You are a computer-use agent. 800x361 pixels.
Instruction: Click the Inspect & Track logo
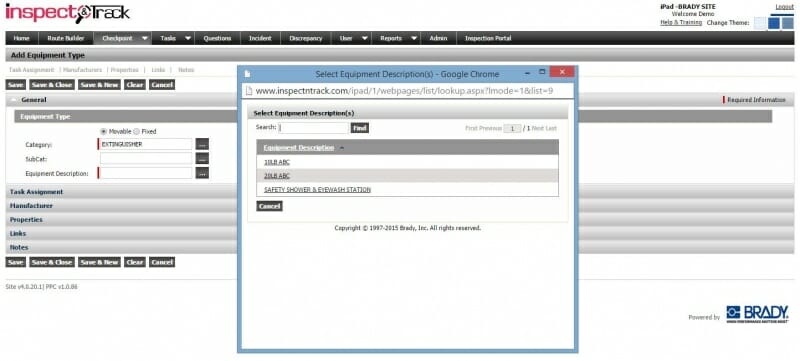click(67, 13)
